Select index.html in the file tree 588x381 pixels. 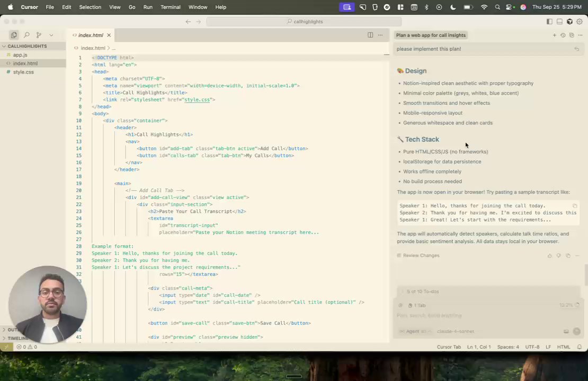25,63
